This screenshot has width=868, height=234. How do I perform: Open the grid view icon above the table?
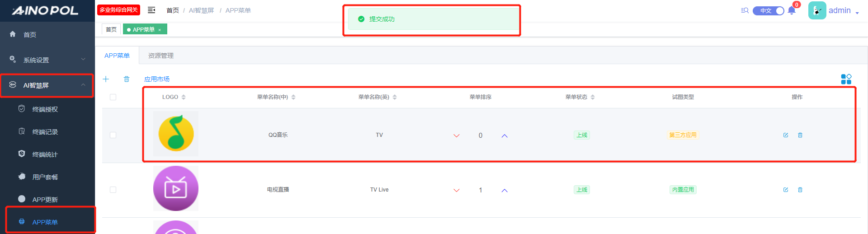click(846, 79)
